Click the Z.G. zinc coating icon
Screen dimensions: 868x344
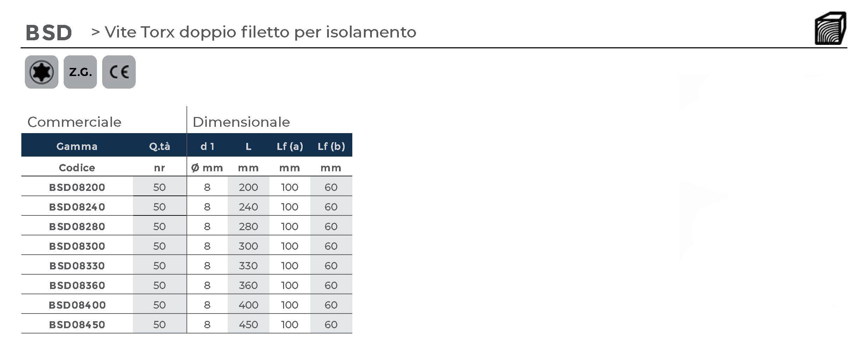[80, 72]
